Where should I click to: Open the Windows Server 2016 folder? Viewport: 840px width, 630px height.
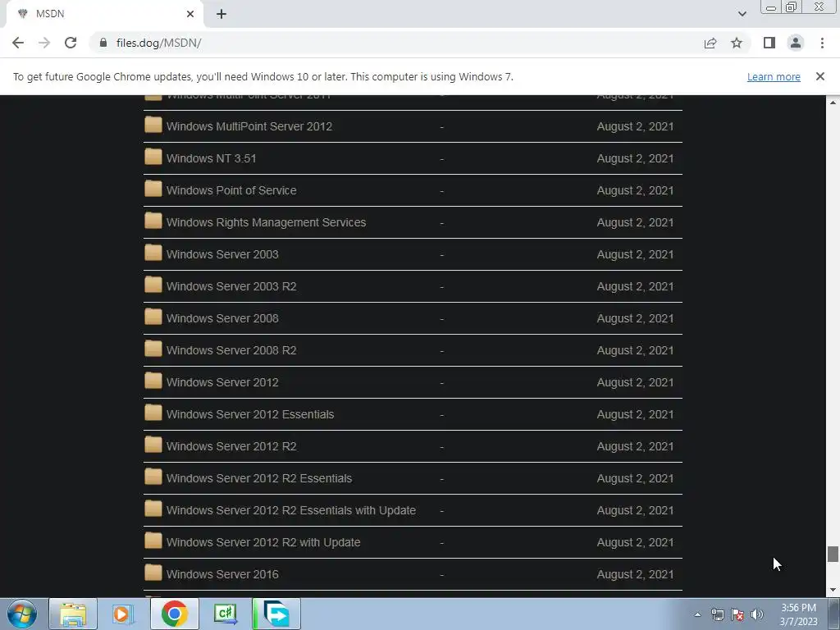click(222, 574)
